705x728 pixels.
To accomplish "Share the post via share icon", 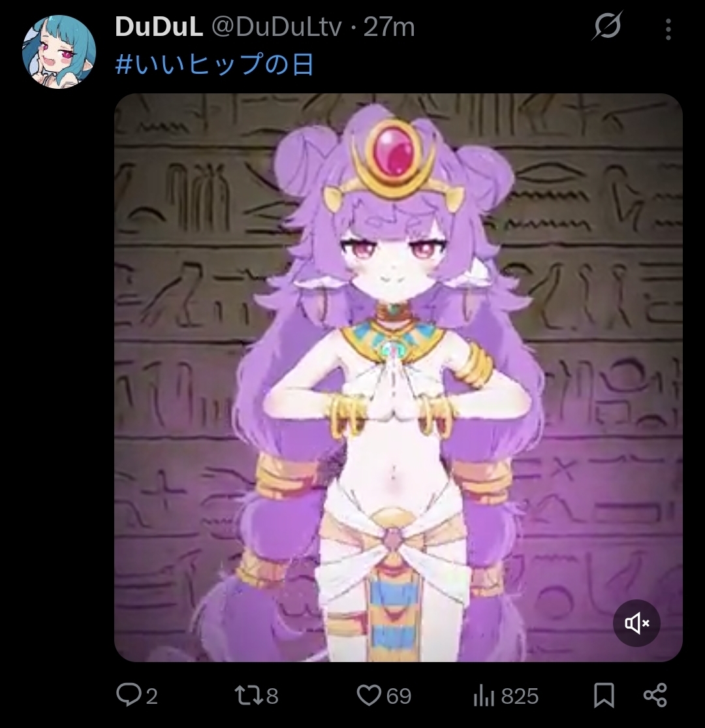I will 655,695.
